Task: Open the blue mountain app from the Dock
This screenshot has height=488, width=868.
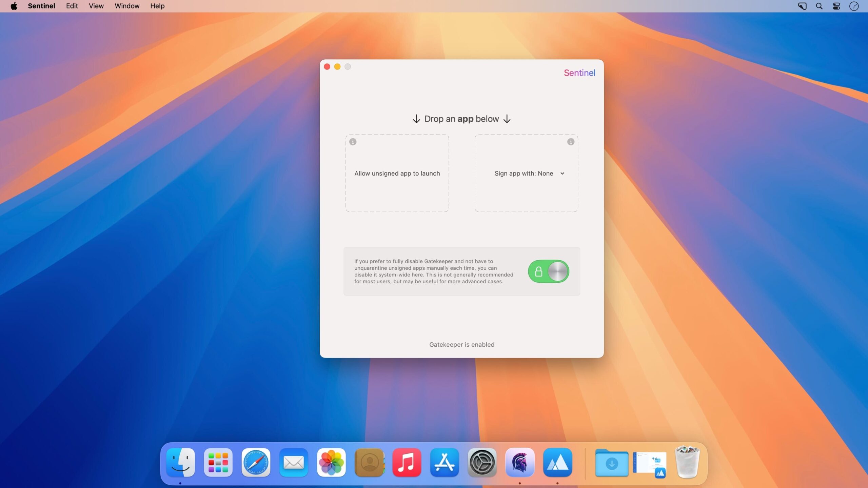Action: click(x=558, y=462)
